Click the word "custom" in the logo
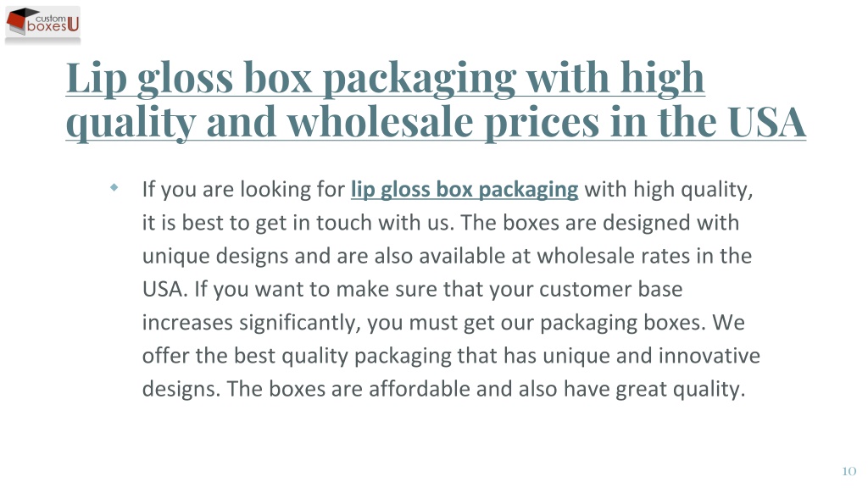868x488 pixels. [x=50, y=19]
